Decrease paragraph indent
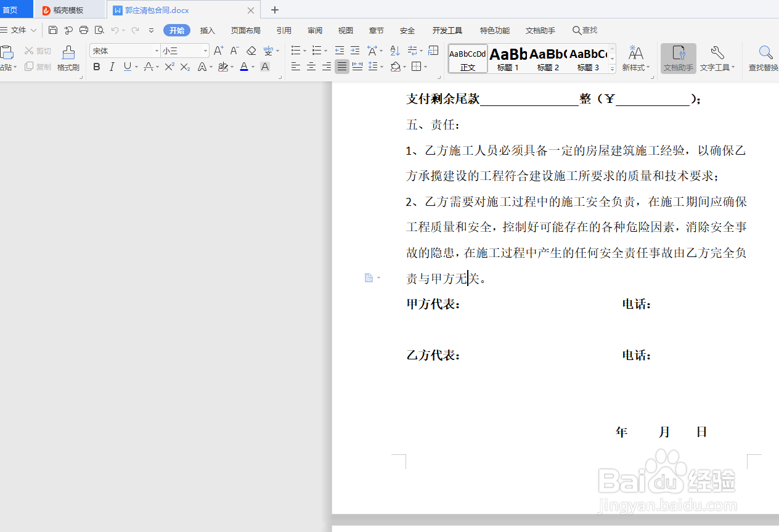 (339, 51)
